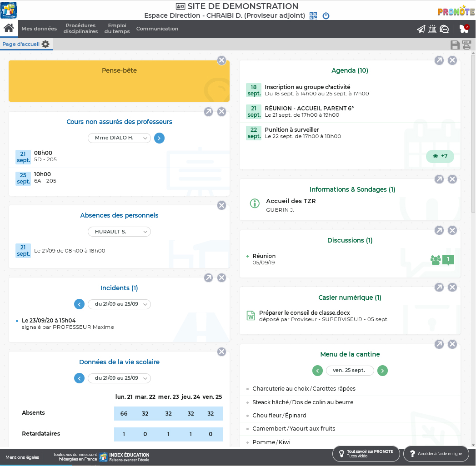
Task: Click the Pense-bête yellow note area
Action: [x=119, y=81]
